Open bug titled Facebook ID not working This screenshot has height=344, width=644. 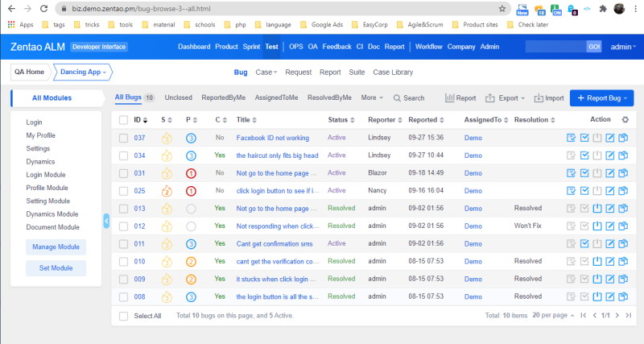(x=272, y=138)
